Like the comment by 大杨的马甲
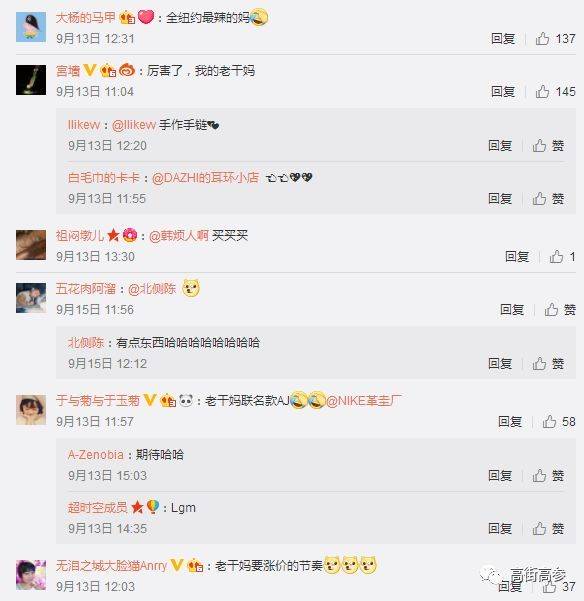Screen dimensions: 584x601 click(x=555, y=39)
